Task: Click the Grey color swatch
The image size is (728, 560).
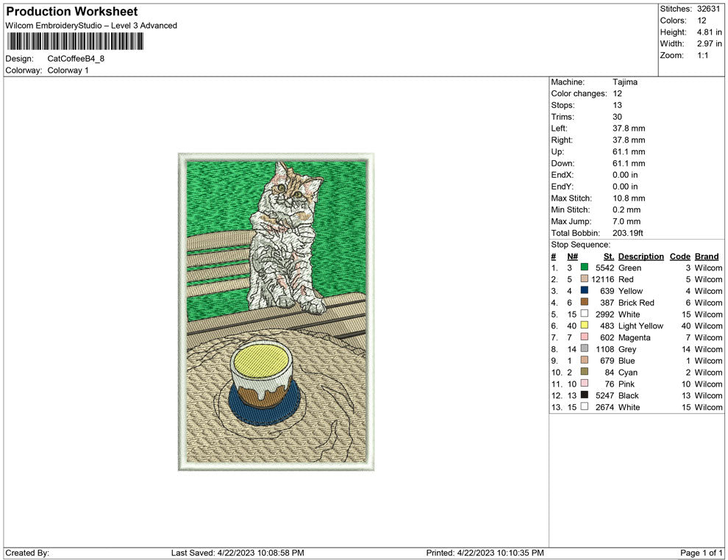Action: [x=584, y=349]
